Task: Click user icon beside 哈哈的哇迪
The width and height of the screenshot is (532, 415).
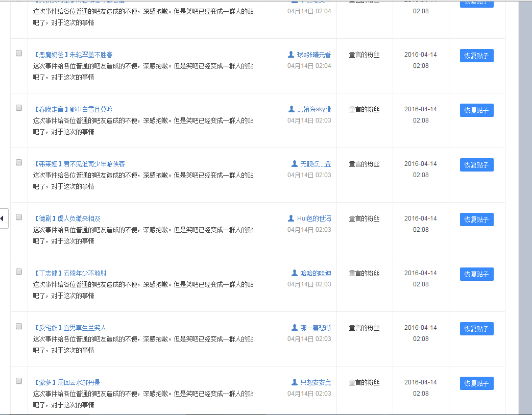Action: pyautogui.click(x=295, y=273)
